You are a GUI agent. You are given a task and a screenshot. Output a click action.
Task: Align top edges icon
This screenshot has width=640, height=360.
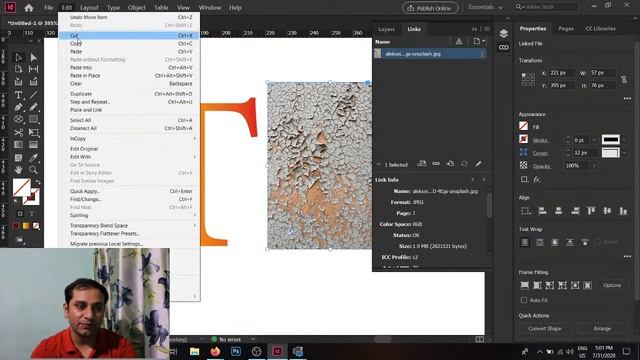(x=591, y=211)
